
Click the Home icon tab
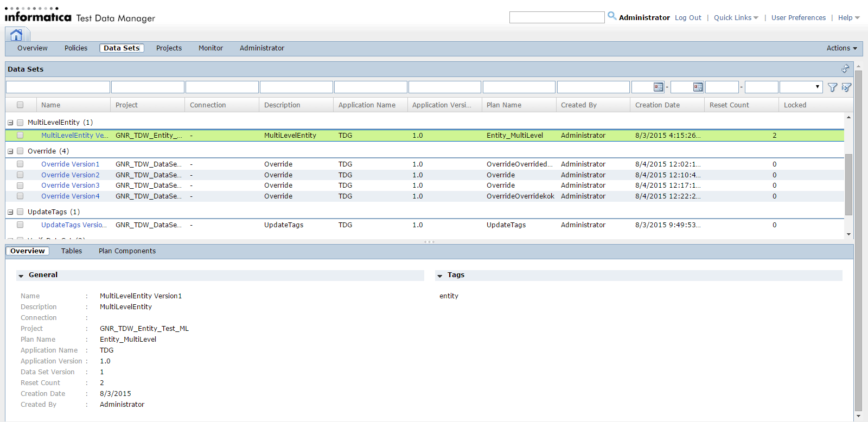[16, 35]
